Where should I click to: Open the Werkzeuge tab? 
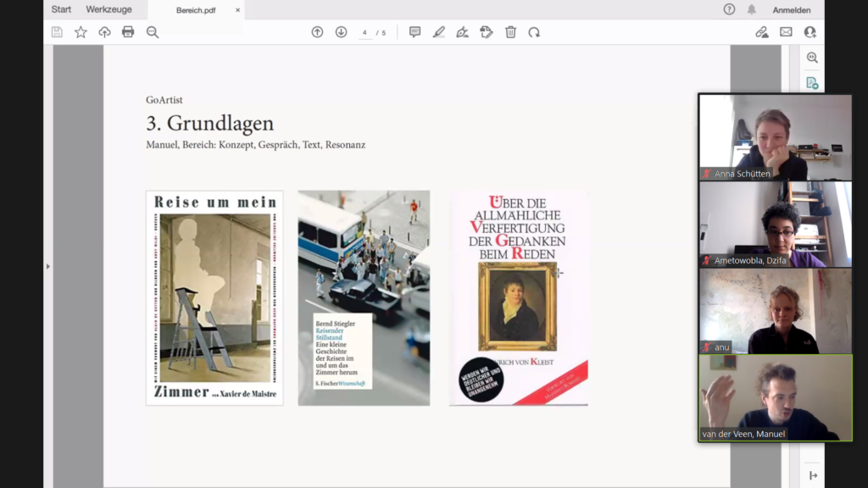pyautogui.click(x=108, y=9)
